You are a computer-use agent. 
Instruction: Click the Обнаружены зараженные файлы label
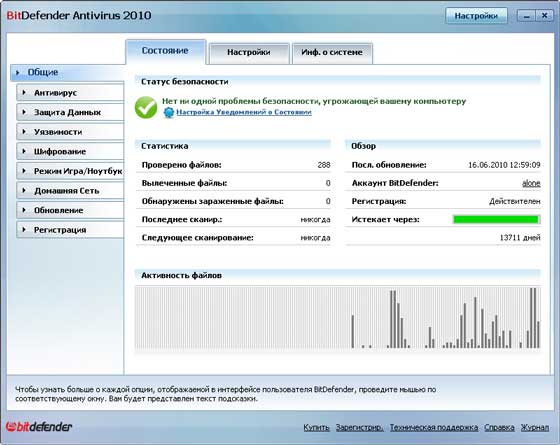coord(212,201)
